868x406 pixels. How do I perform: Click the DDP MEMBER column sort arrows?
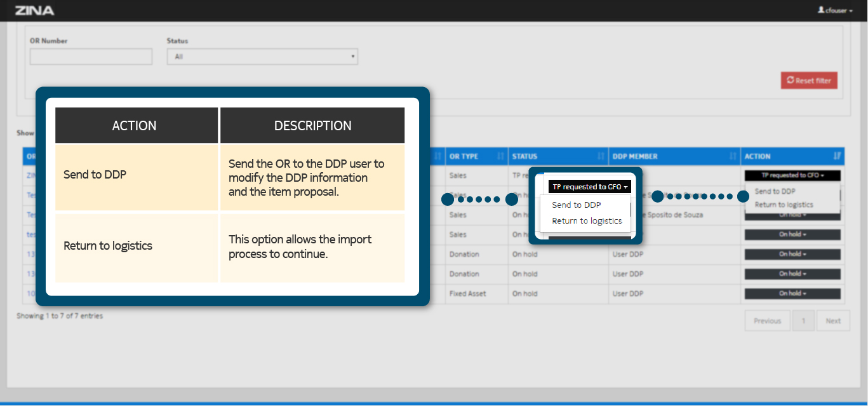[732, 156]
